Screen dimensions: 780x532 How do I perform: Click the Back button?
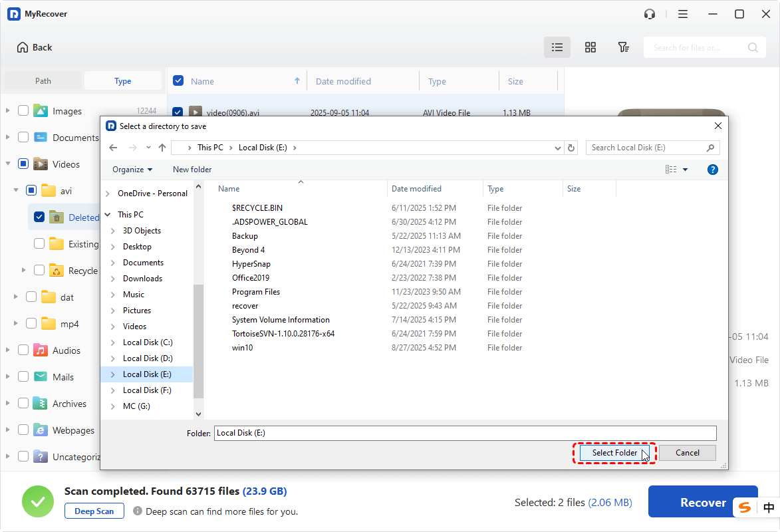coord(35,47)
